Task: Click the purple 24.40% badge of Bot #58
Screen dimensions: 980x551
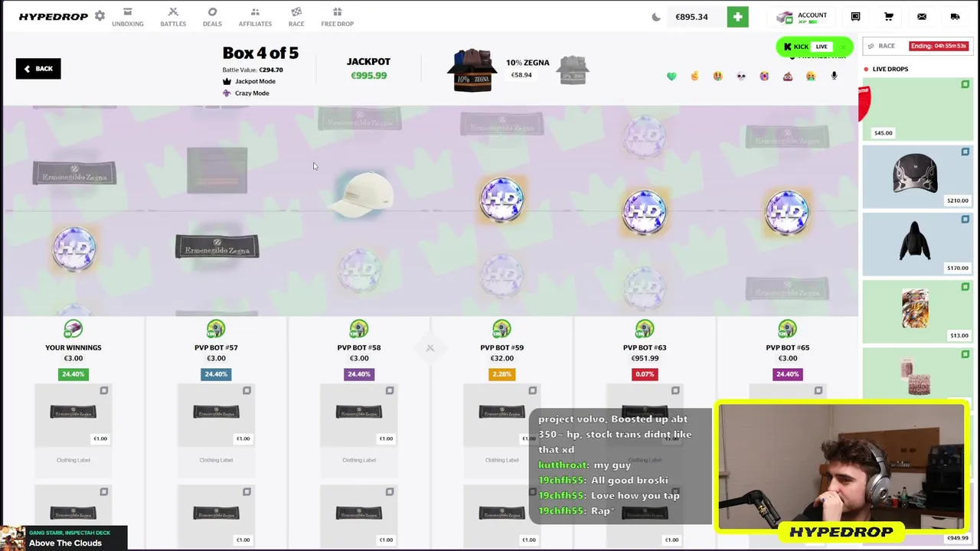Action: [x=359, y=374]
